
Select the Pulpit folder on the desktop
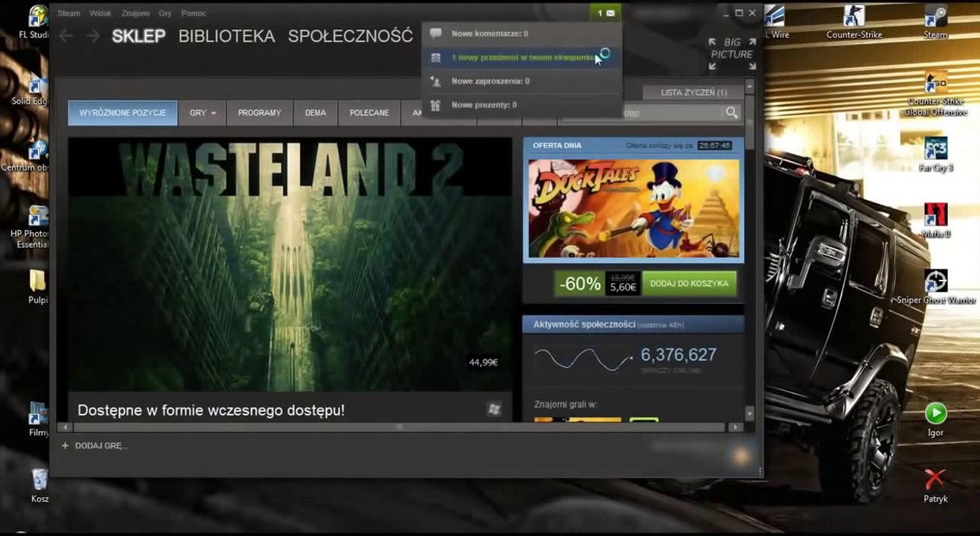[36, 287]
